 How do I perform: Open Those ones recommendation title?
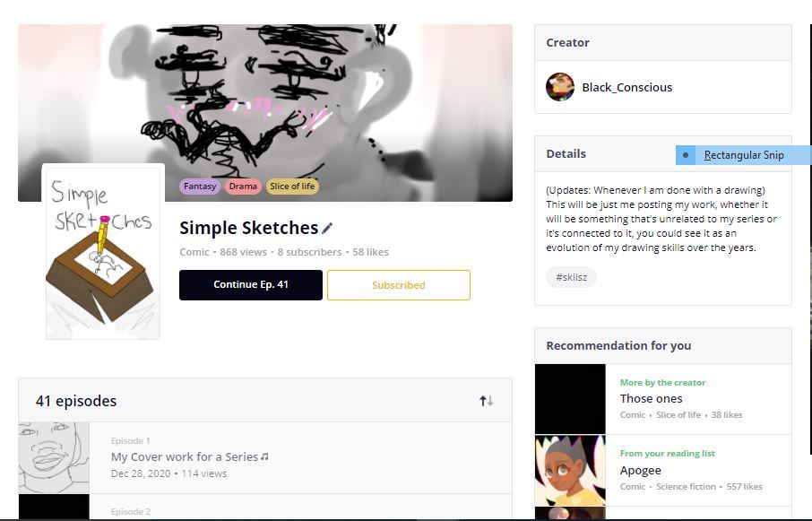point(651,399)
